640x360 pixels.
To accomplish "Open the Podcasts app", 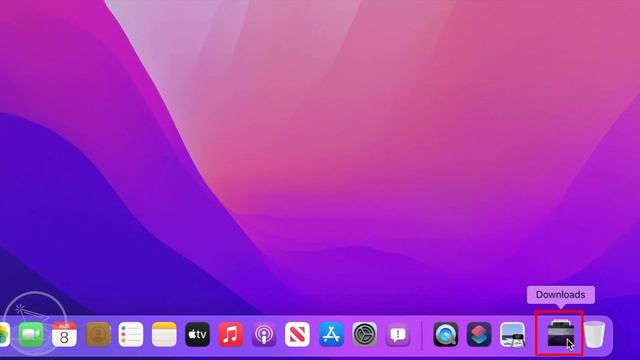I will 264,334.
